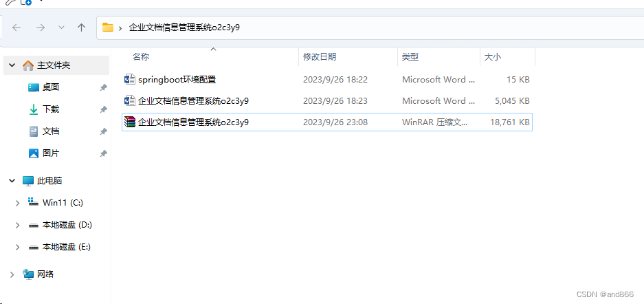
Task: Open recent locations dropdown chevron
Action: point(62,28)
